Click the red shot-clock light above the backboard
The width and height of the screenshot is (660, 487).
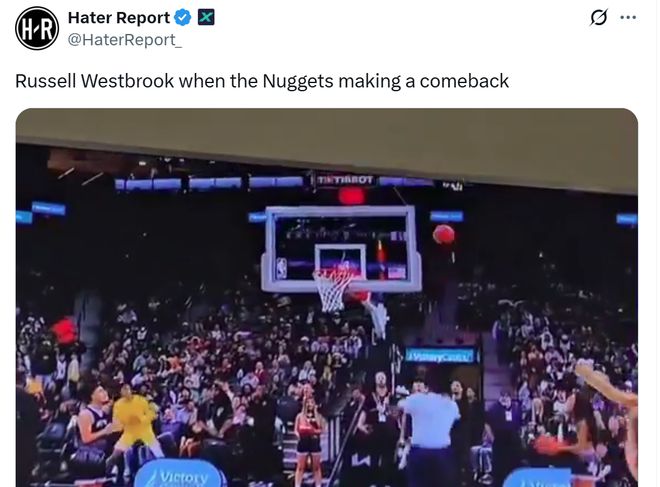point(351,196)
